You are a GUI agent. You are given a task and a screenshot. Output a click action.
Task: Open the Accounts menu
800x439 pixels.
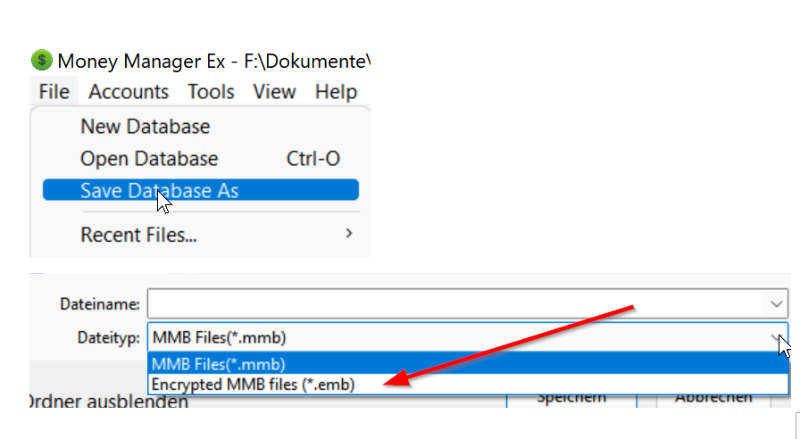click(129, 92)
